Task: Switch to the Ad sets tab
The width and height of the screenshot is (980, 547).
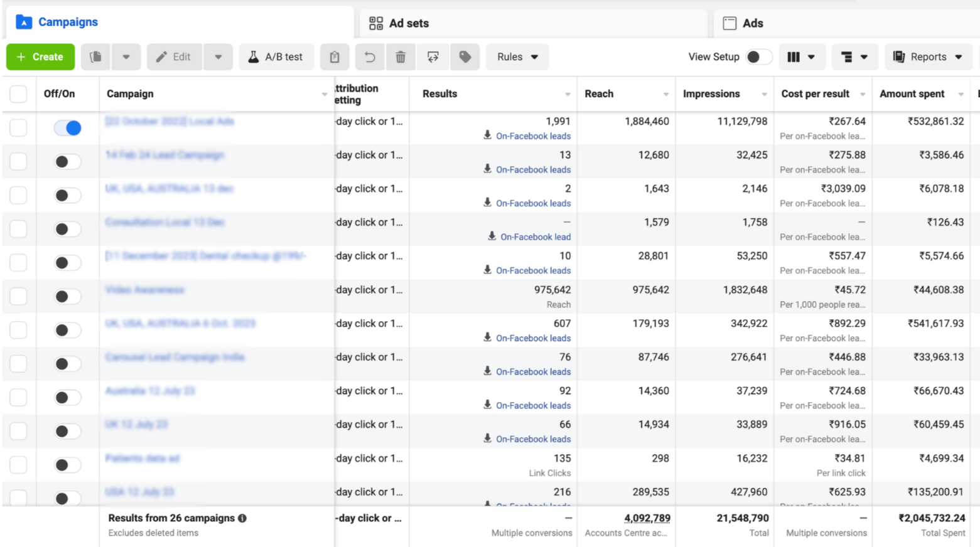Action: coord(399,23)
